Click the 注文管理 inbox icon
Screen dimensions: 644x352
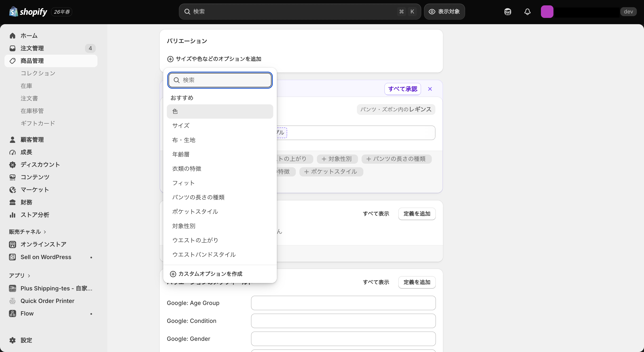(x=13, y=48)
